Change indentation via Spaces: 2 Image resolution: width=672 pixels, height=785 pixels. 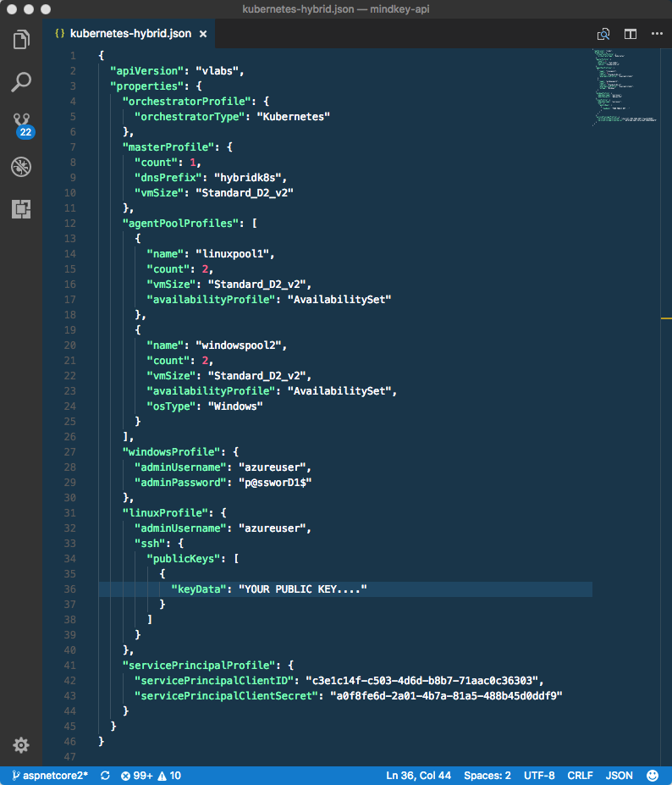click(487, 775)
